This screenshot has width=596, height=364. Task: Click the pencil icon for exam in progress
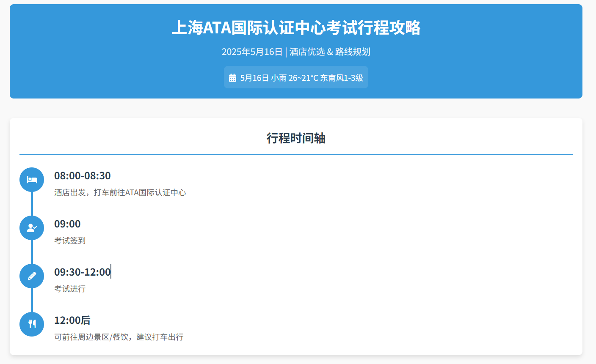(x=32, y=276)
